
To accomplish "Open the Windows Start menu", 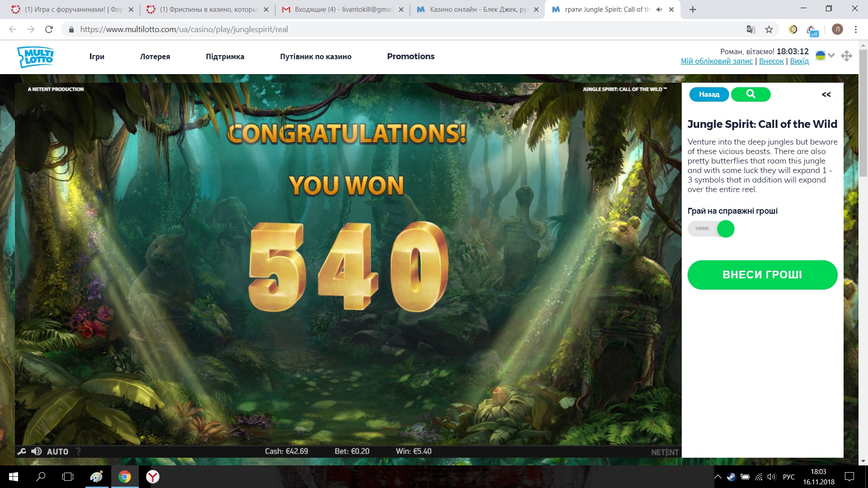I will point(14,477).
